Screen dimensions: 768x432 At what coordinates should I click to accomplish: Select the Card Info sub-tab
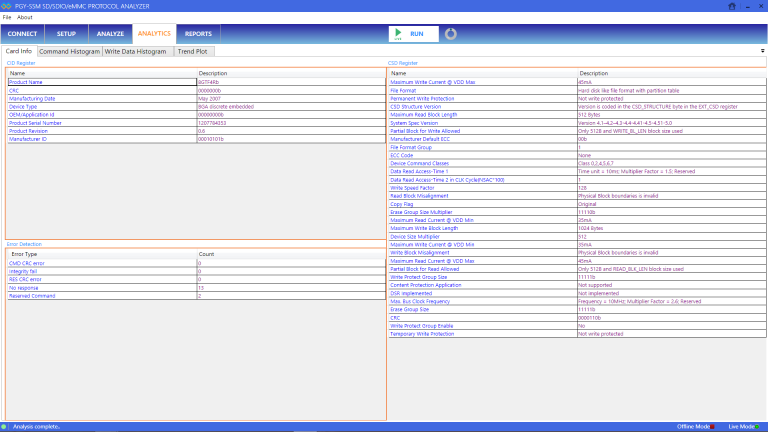tap(19, 51)
